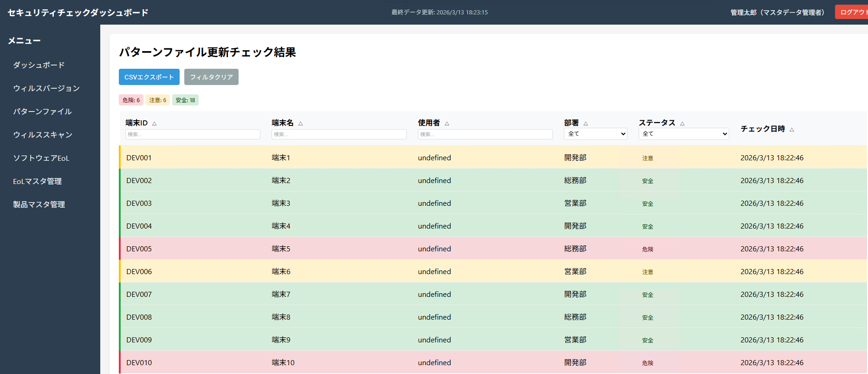
Task: Click the 注意 status in DEV001 row
Action: click(648, 158)
